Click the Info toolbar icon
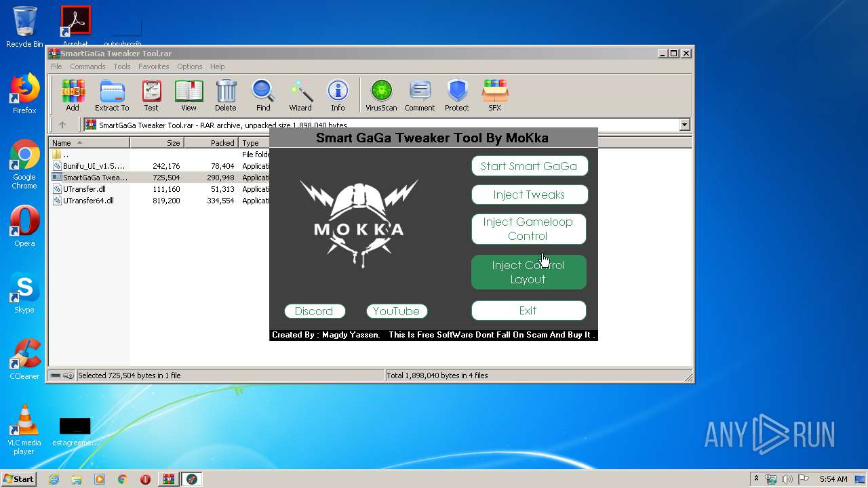 338,95
